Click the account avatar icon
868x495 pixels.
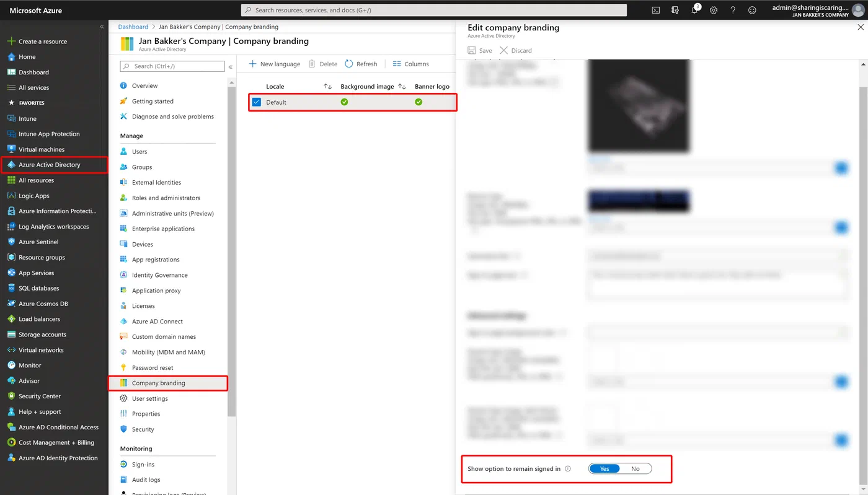click(857, 11)
